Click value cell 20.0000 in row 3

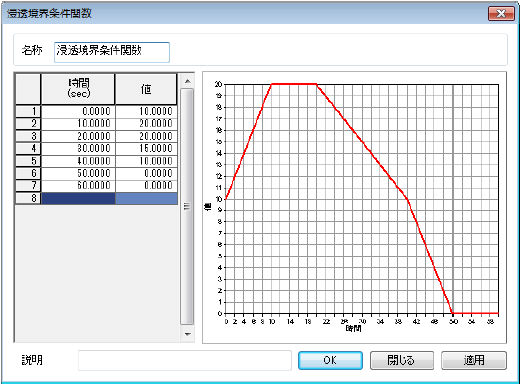coord(146,136)
